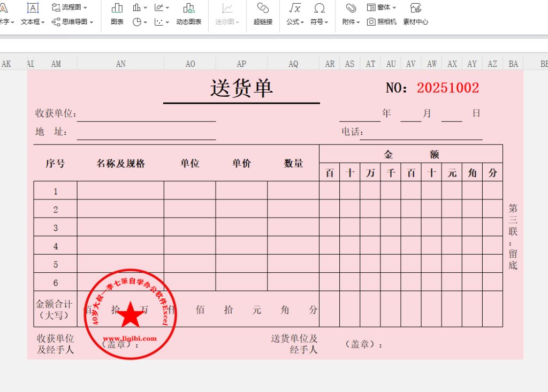This screenshot has width=548, height=392.
Task: Open the line chart type dropdown
Action: pos(162,7)
